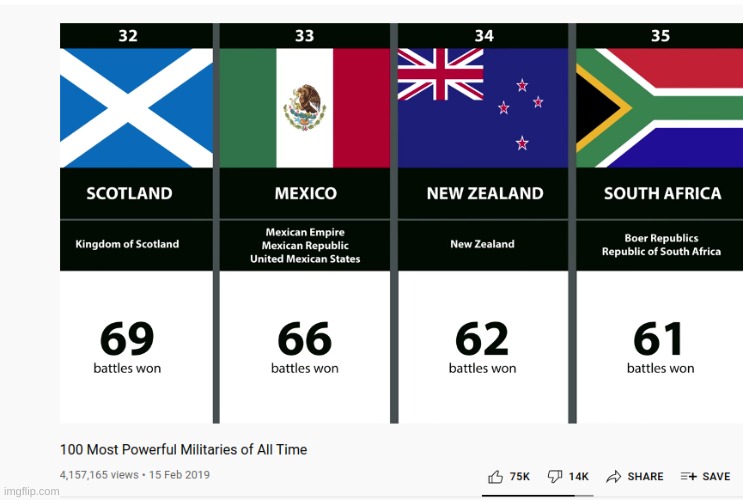
Task: Click the SOUTH AFRICA country heading
Action: click(662, 194)
